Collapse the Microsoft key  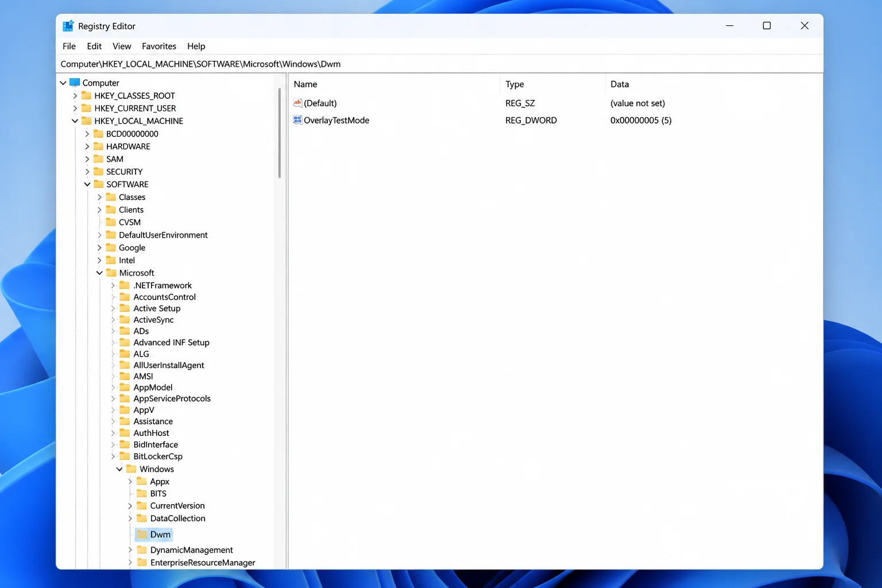(x=99, y=273)
